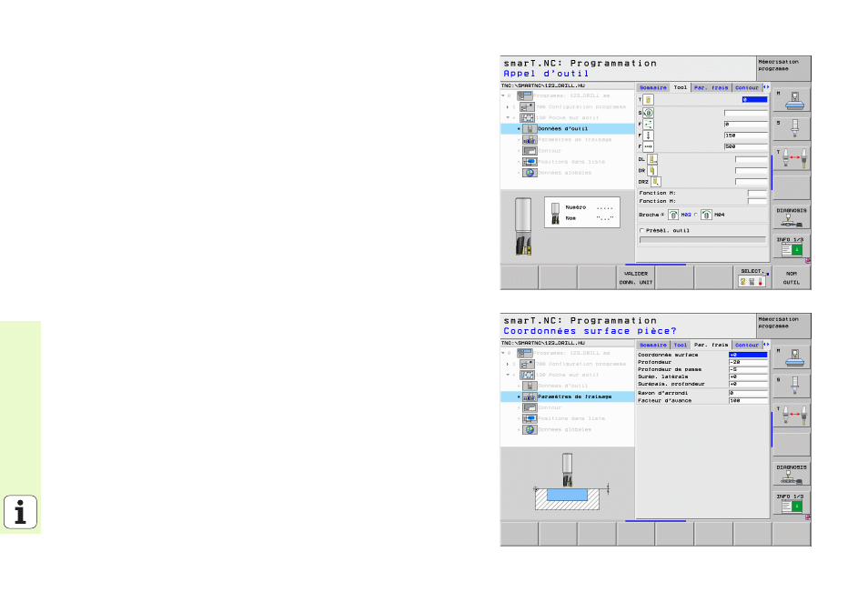Click the Facteur d'avance field showing 100

coord(749,400)
